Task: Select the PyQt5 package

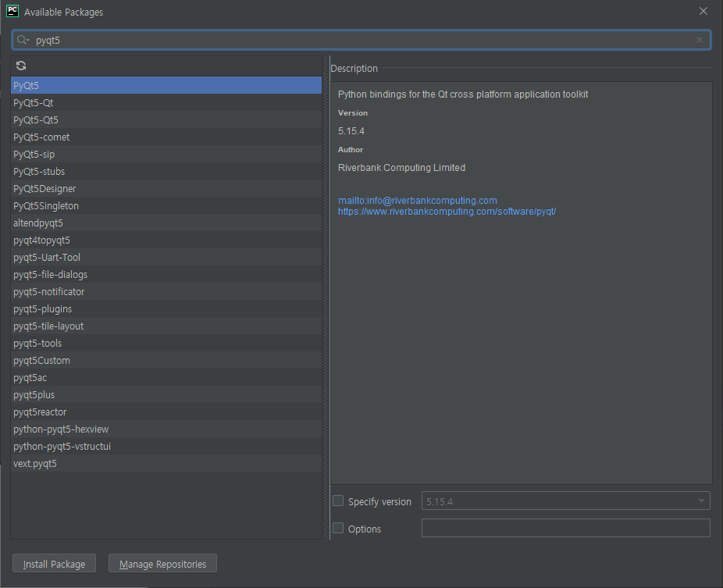Action: click(x=166, y=85)
